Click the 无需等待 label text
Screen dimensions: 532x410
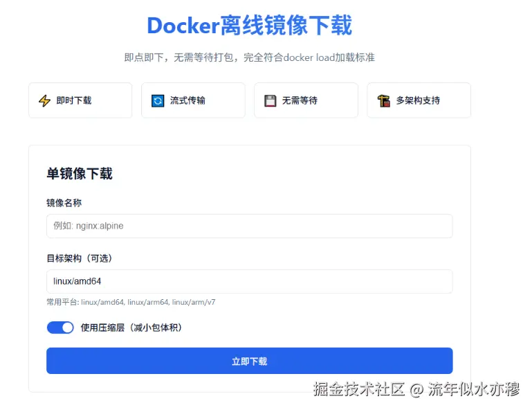pyautogui.click(x=300, y=100)
